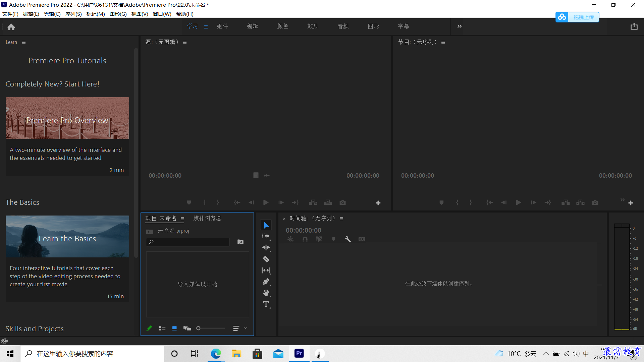
Task: Go to Out point in Program monitor
Action: [x=548, y=202]
